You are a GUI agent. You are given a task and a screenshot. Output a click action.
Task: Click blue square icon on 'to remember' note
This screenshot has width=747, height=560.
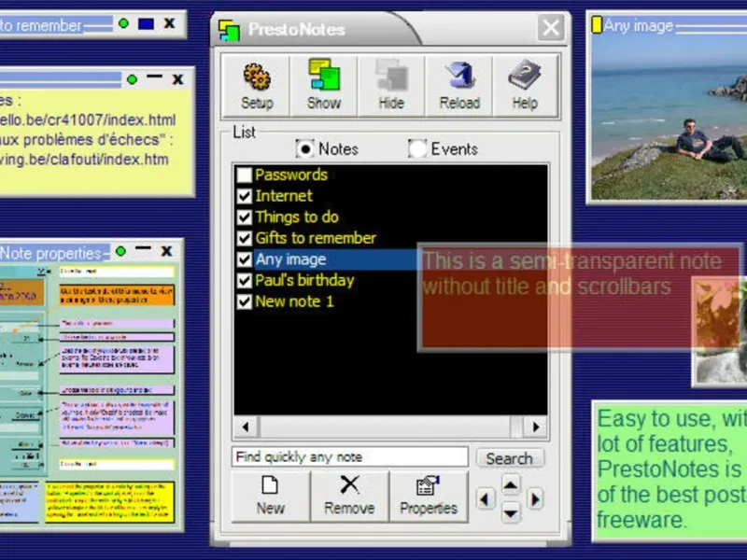[146, 23]
